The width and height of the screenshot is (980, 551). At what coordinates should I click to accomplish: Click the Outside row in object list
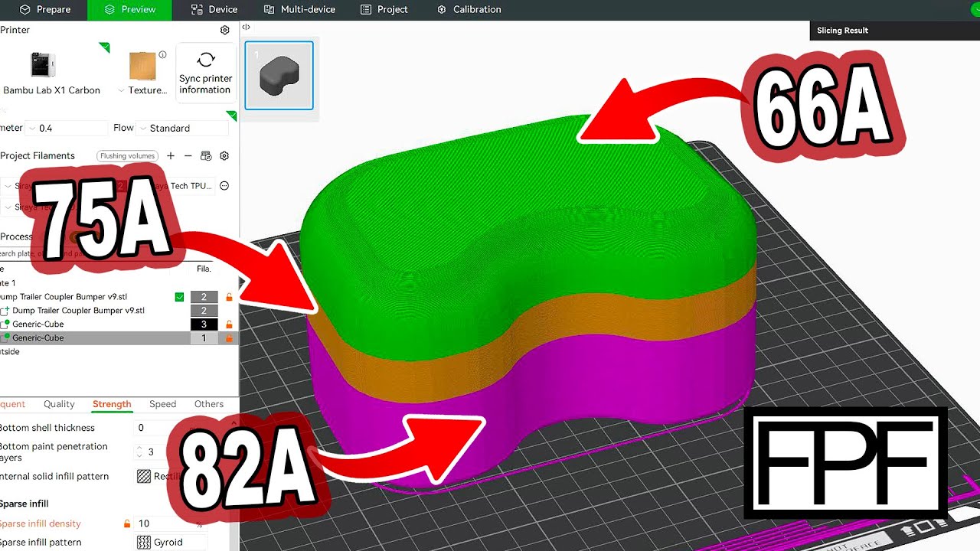(10, 352)
